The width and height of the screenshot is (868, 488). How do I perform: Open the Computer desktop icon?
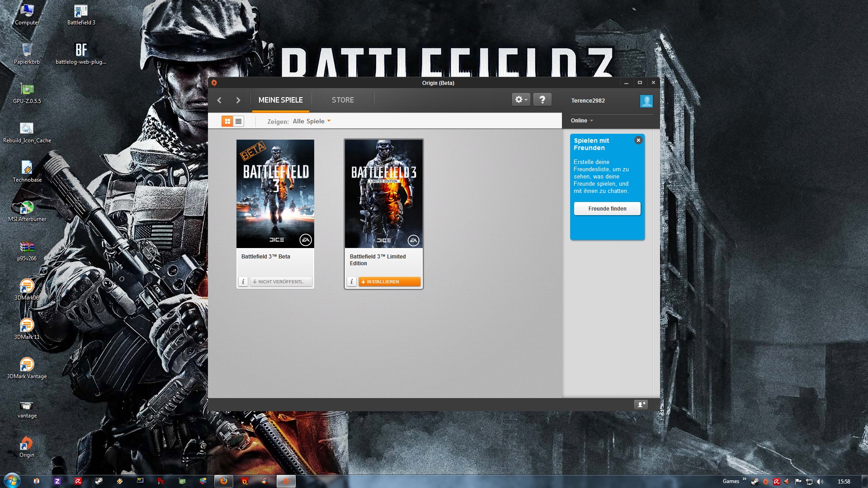(x=27, y=14)
